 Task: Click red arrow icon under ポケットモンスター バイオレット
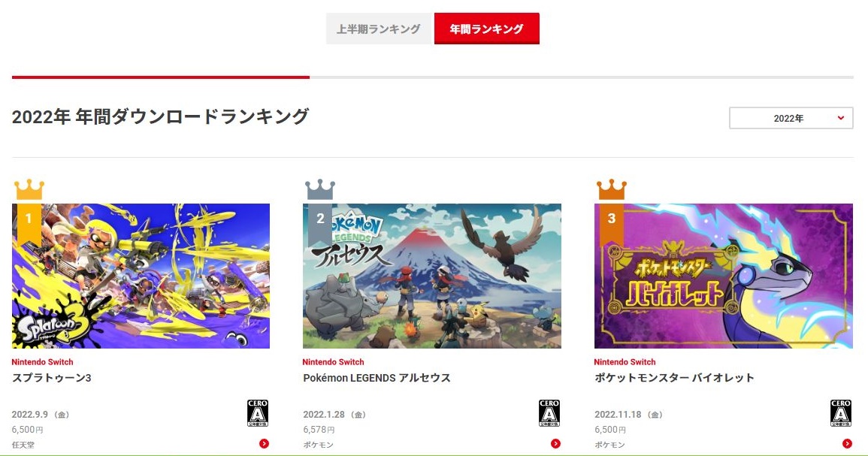pos(847,443)
